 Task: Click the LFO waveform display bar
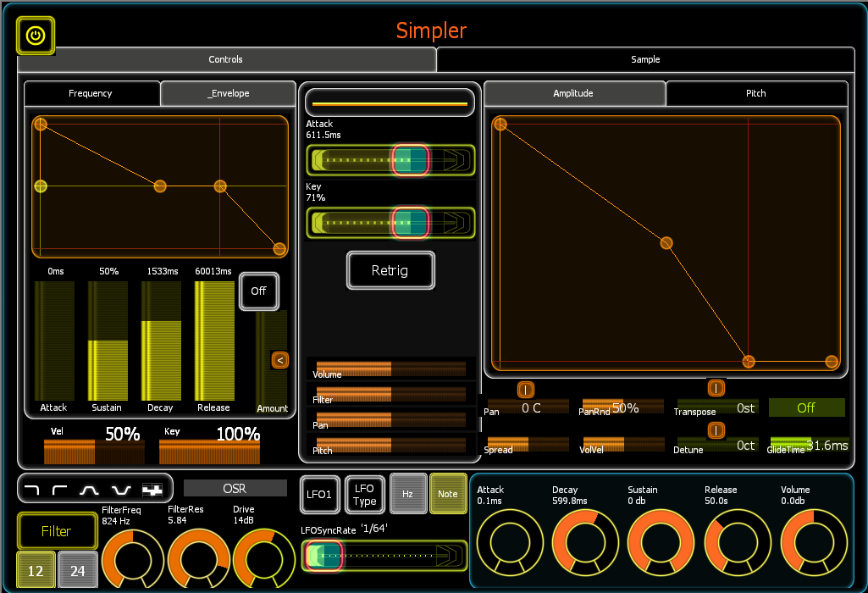(x=390, y=103)
